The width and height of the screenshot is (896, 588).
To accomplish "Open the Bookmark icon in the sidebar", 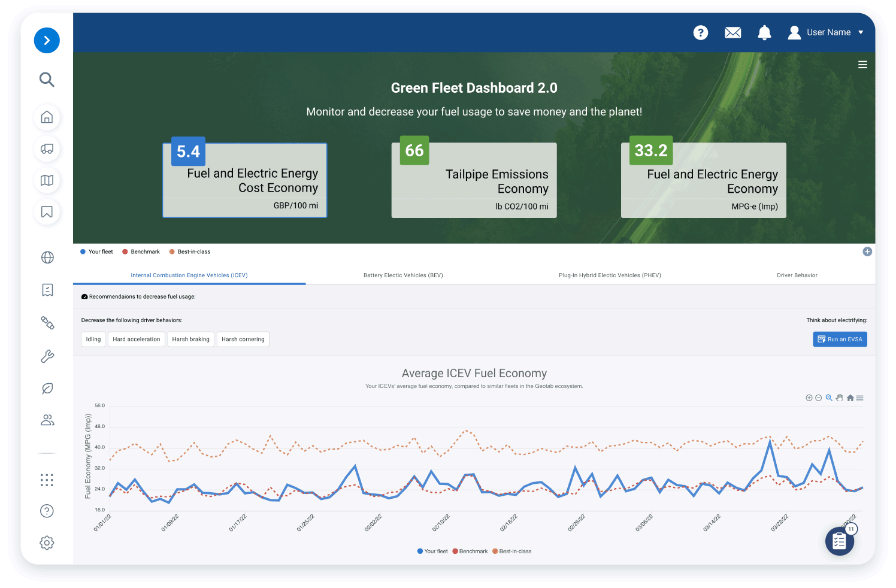I will point(47,212).
